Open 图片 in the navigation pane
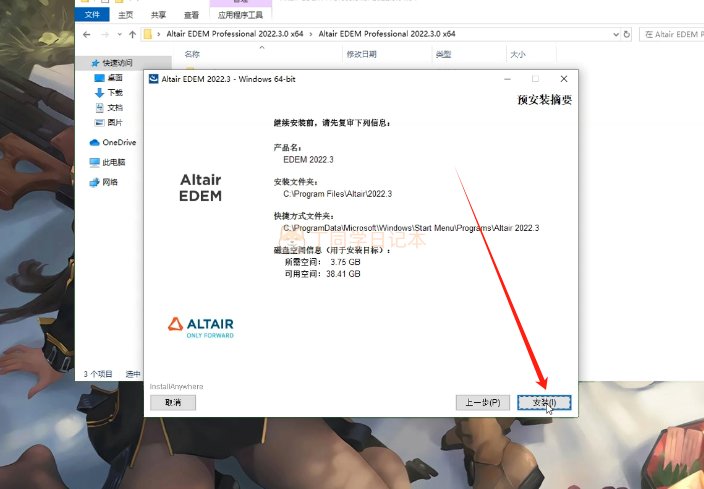 pyautogui.click(x=115, y=122)
